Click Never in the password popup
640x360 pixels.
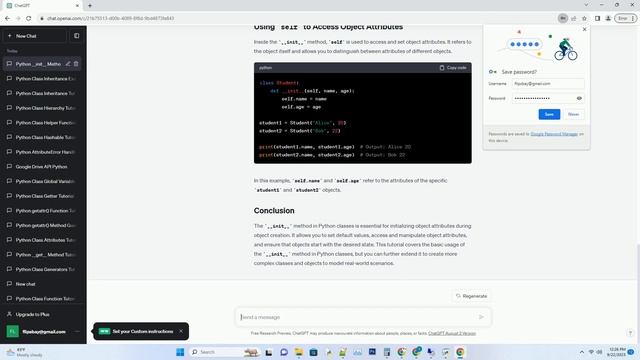click(x=573, y=114)
